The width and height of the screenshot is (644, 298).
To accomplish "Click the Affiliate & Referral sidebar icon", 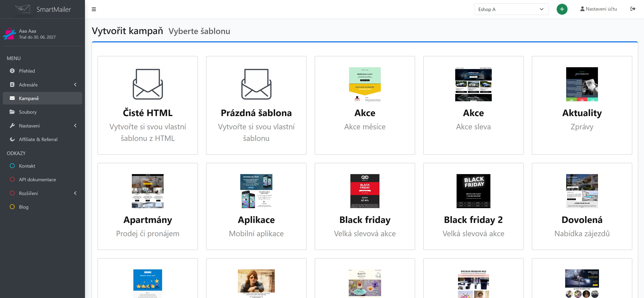I will point(12,139).
